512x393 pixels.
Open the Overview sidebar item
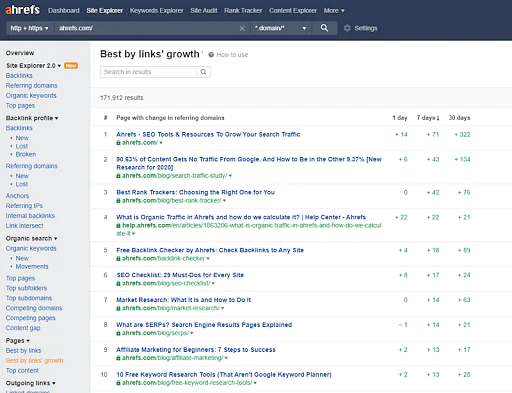[20, 53]
